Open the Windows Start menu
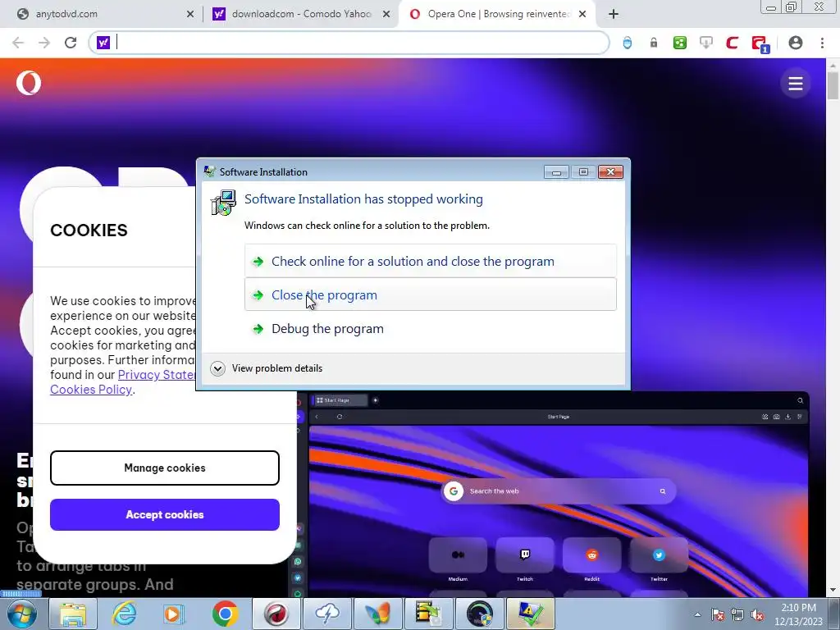 coord(22,614)
